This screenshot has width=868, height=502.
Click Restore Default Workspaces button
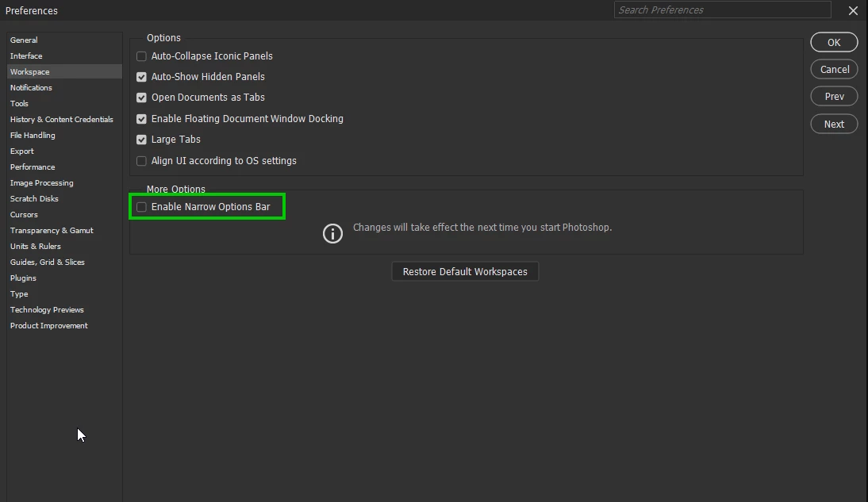click(465, 272)
